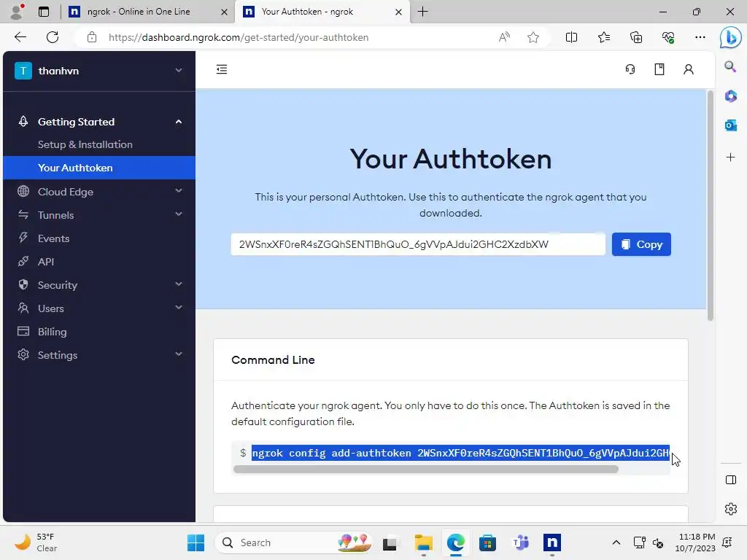The image size is (747, 560).
Task: Click the Users people icon
Action: (23, 308)
